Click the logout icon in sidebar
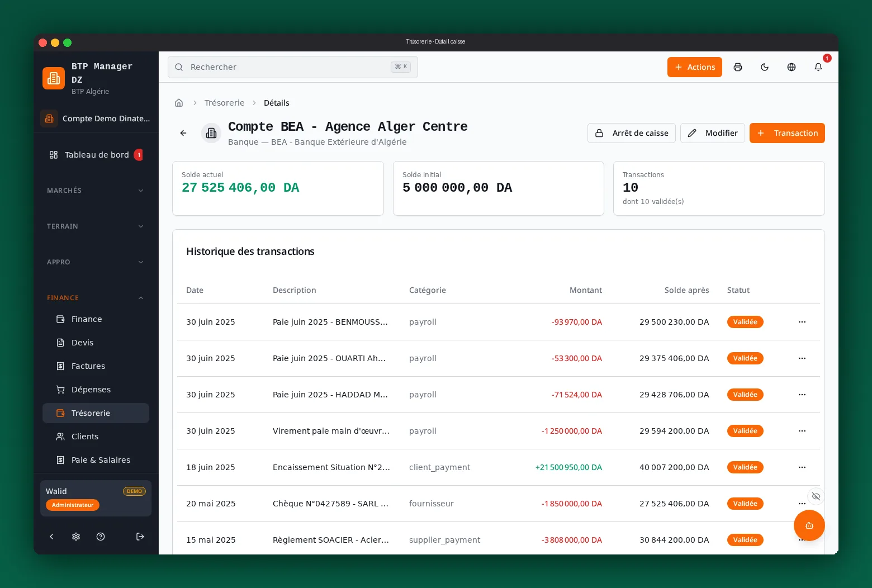872x588 pixels. coord(140,537)
